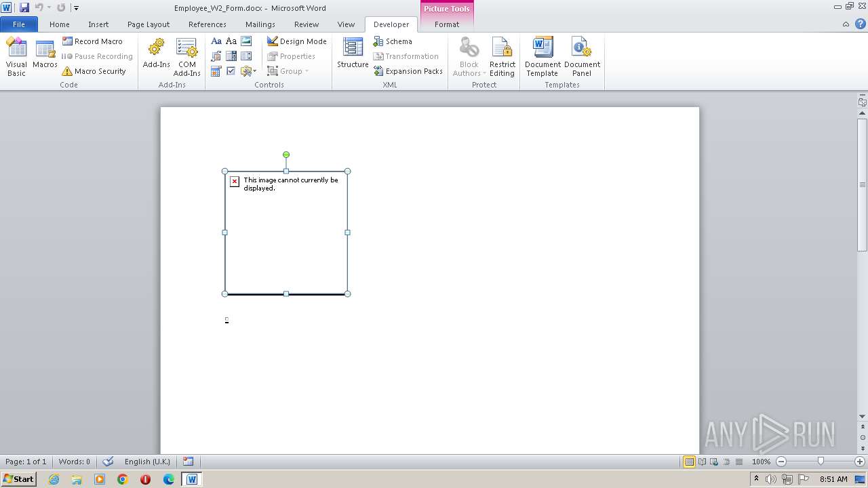Open COM Add-Ins dialog
Screen dimensions: 868x488
(186, 57)
